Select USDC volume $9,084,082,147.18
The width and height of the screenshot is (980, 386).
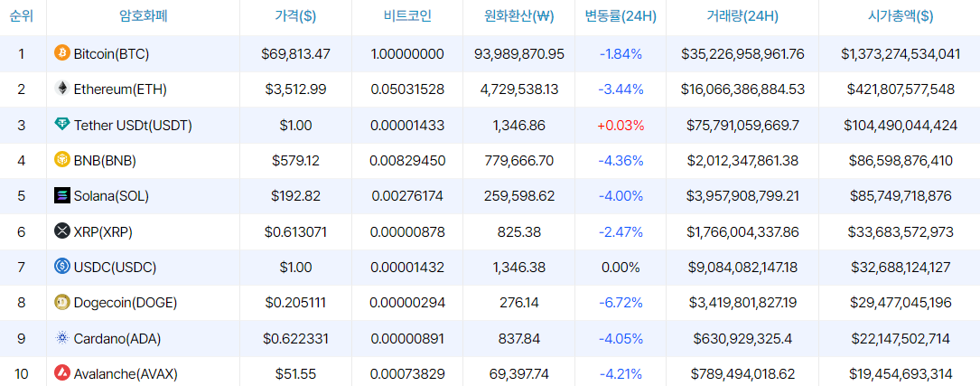coord(742,268)
